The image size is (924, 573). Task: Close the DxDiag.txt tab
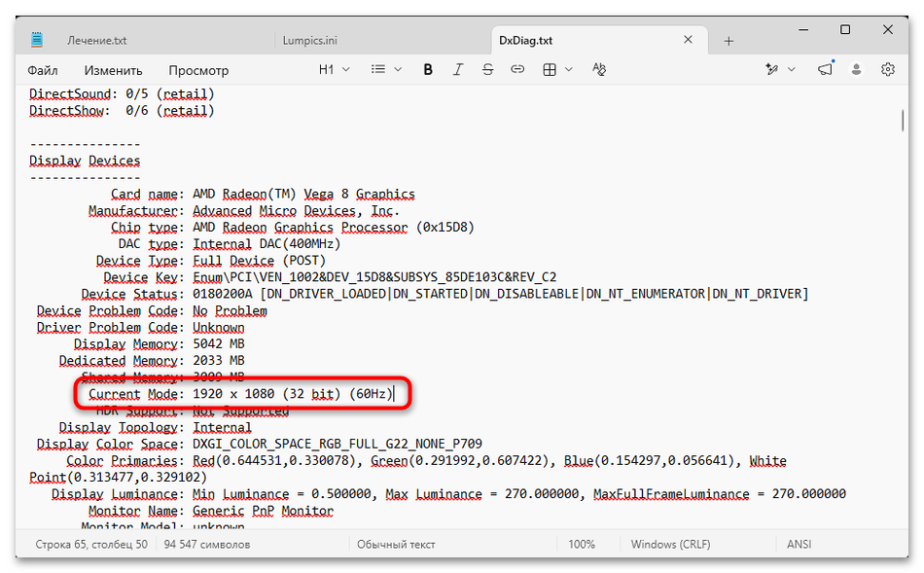tap(688, 40)
